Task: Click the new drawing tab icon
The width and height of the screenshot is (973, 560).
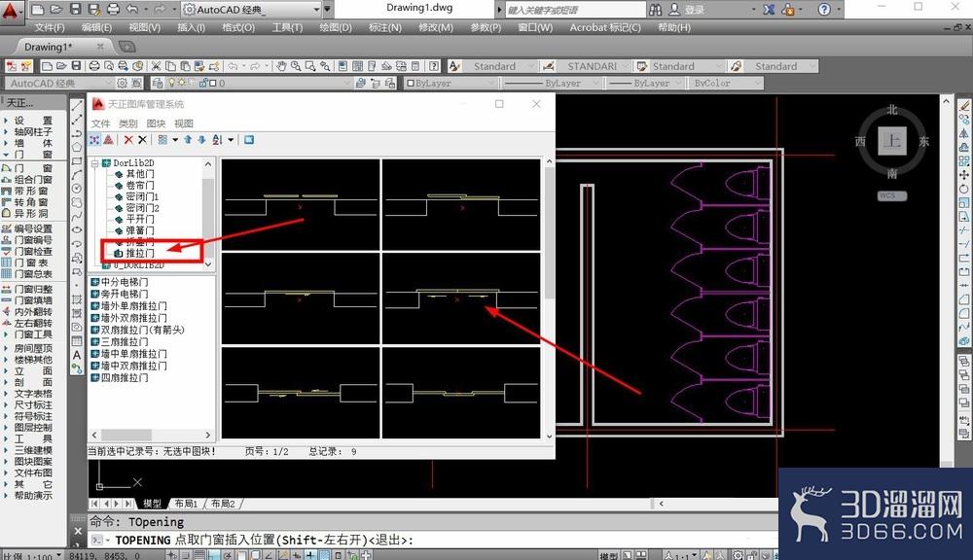Action: (126, 47)
